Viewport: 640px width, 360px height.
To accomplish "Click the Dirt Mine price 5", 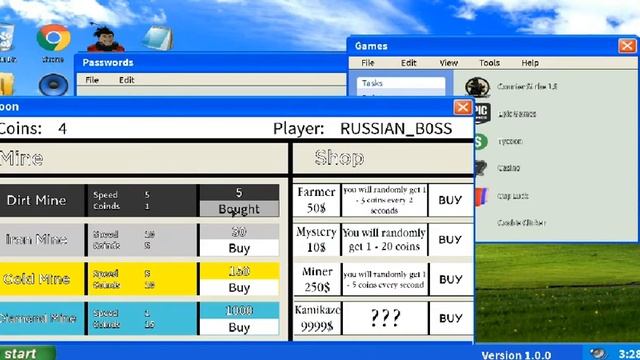I will click(239, 192).
